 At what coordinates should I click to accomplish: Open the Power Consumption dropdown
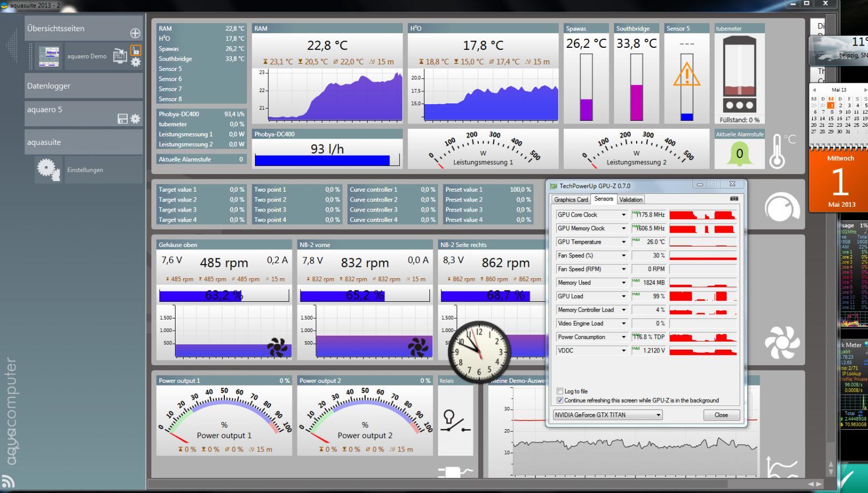(624, 337)
